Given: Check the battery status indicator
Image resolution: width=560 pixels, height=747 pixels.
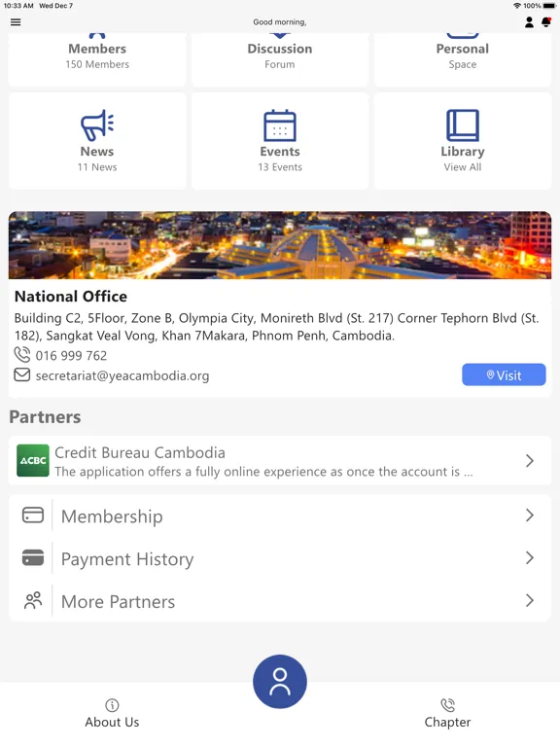Looking at the screenshot, I should tap(548, 6).
